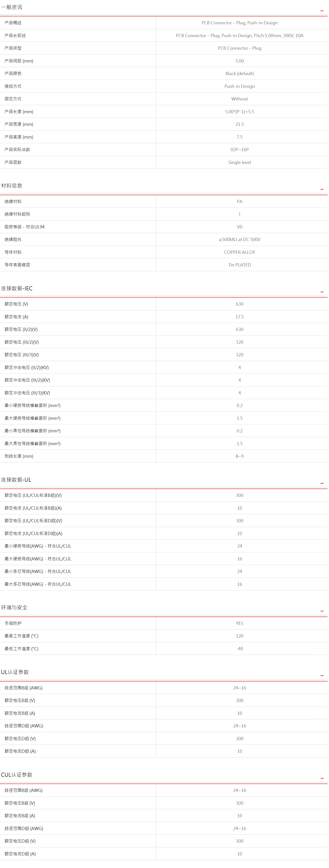Click the 材料信息 section heading text
Screen dimensions: 329x868
point(11,186)
